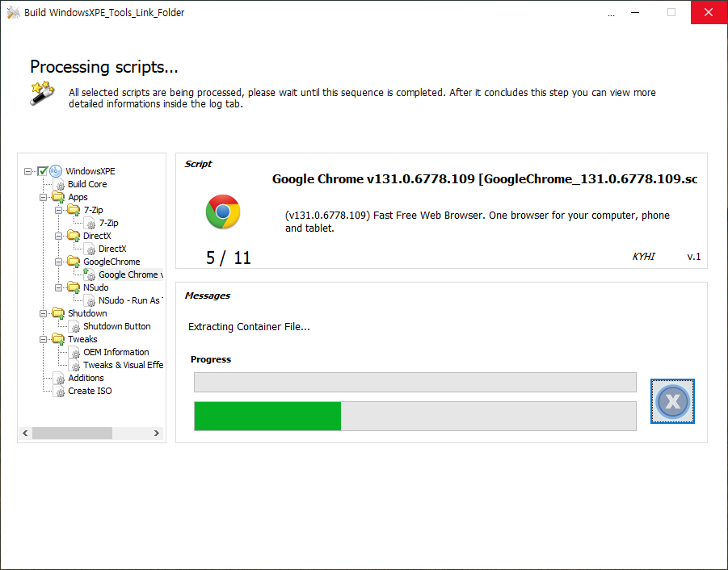Click the WindowsXPE disc icon in tree
This screenshot has height=570, width=728.
tap(56, 171)
